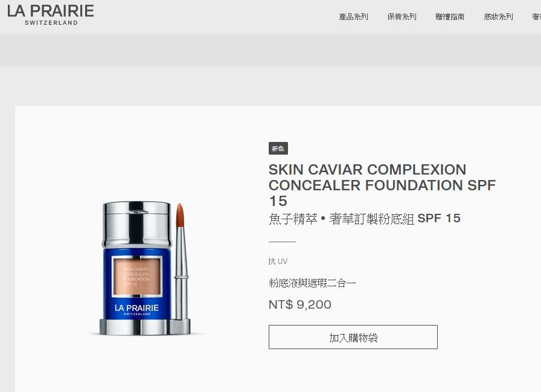Click the foundation shade window on the jar
This screenshot has width=541, height=392.
137,277
